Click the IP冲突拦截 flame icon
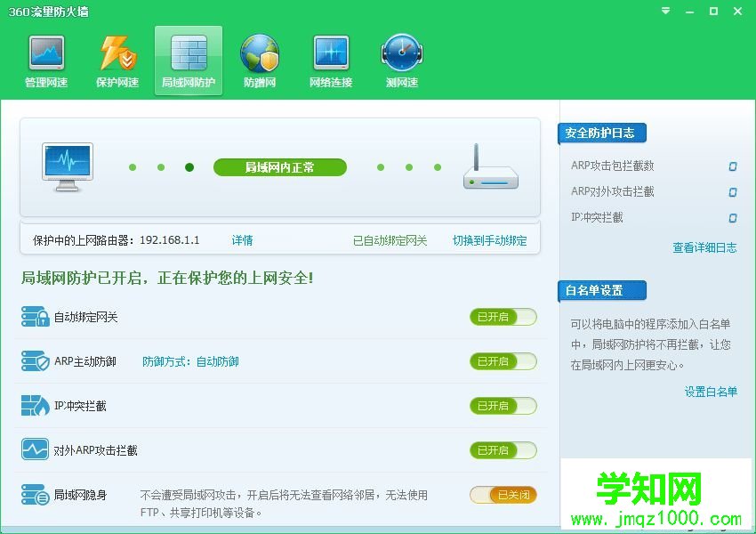The image size is (756, 534). point(36,406)
